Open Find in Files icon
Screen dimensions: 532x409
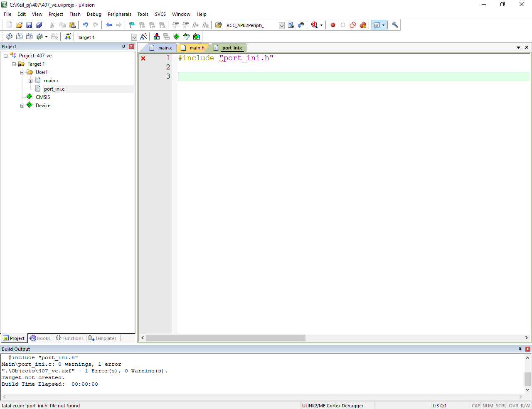click(x=219, y=25)
